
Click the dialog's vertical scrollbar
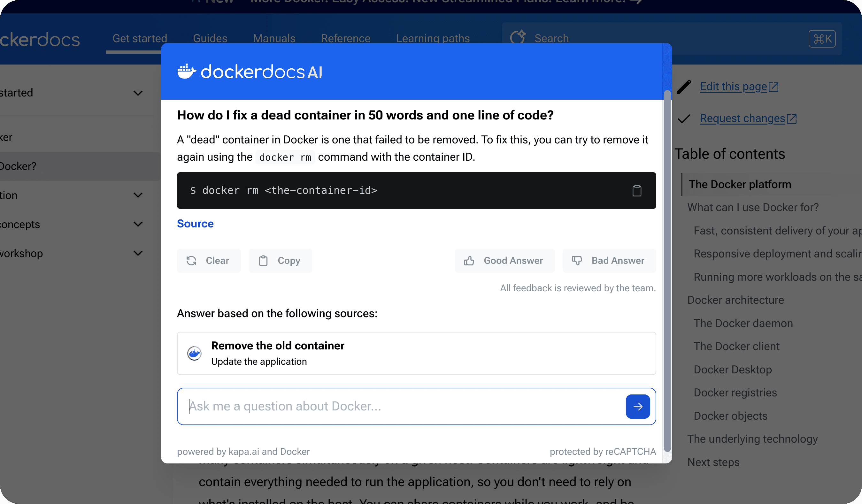click(x=667, y=270)
